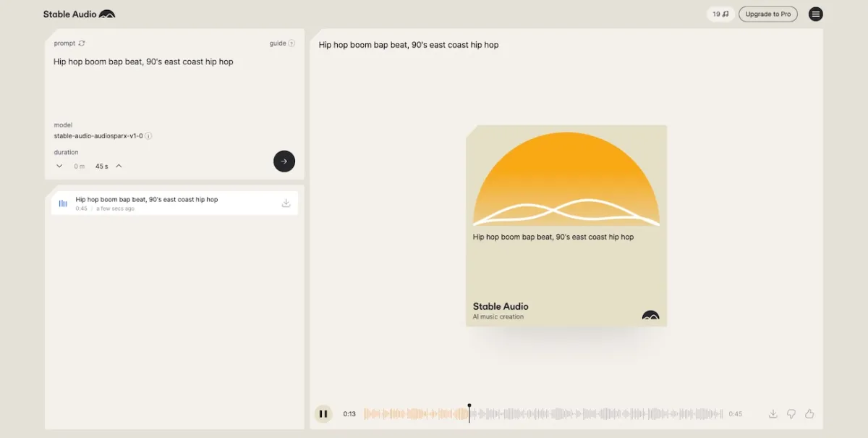Seek back in the played orange waveform
Screen dimensions: 868x438
[x=416, y=414]
